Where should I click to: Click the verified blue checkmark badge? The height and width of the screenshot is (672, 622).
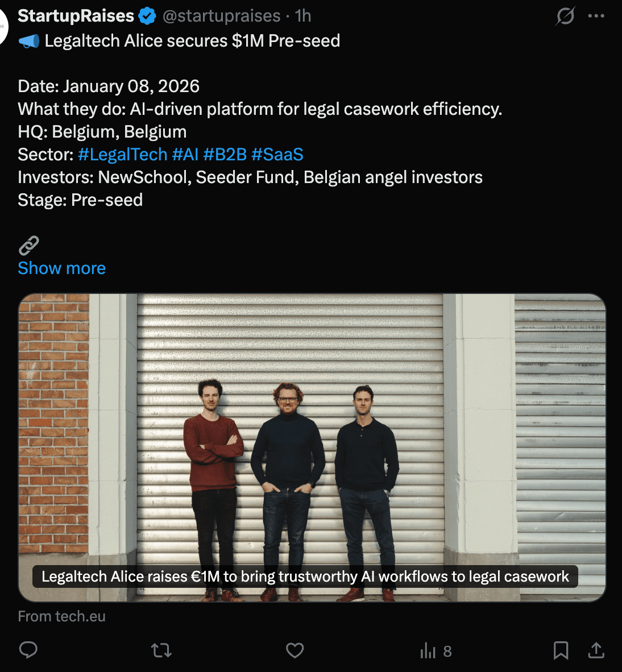(147, 16)
